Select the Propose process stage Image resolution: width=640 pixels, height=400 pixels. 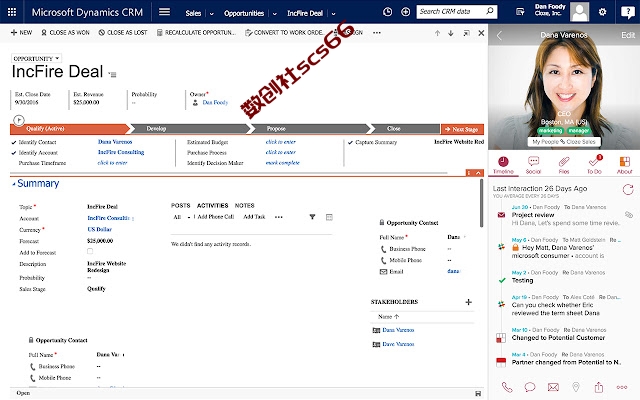click(310, 129)
